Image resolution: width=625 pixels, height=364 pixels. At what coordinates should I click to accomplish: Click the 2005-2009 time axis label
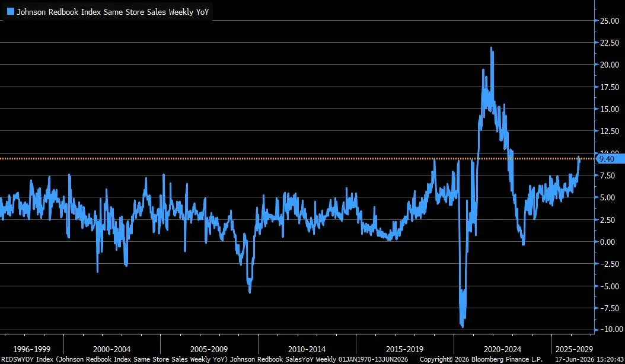(209, 350)
